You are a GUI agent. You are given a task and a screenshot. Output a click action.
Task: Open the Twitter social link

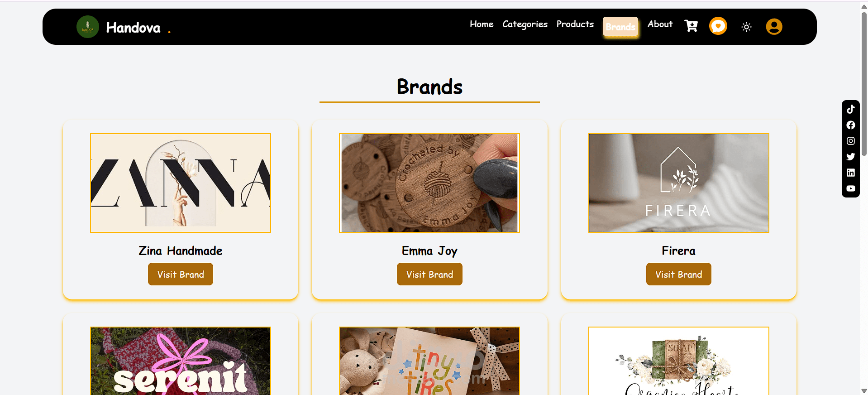pyautogui.click(x=851, y=157)
